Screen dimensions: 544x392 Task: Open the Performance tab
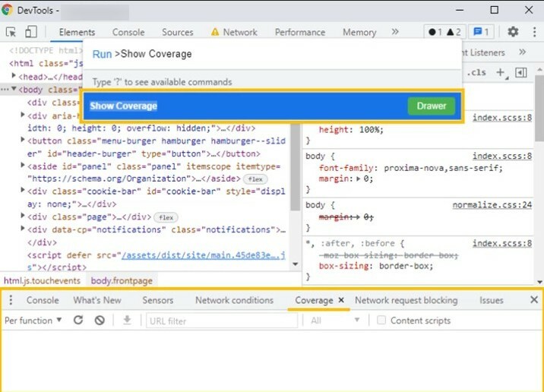tap(300, 32)
